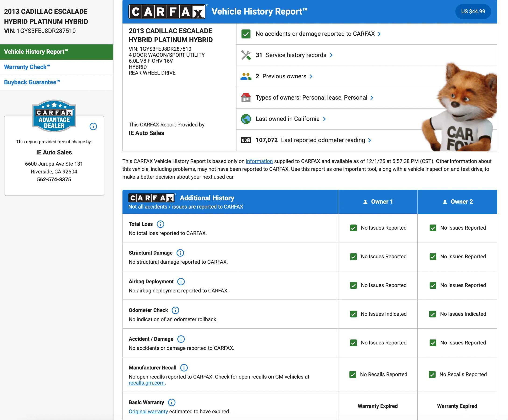The height and width of the screenshot is (420, 508).
Task: Click info icon on Advantage Dealer card
Action: pyautogui.click(x=93, y=126)
